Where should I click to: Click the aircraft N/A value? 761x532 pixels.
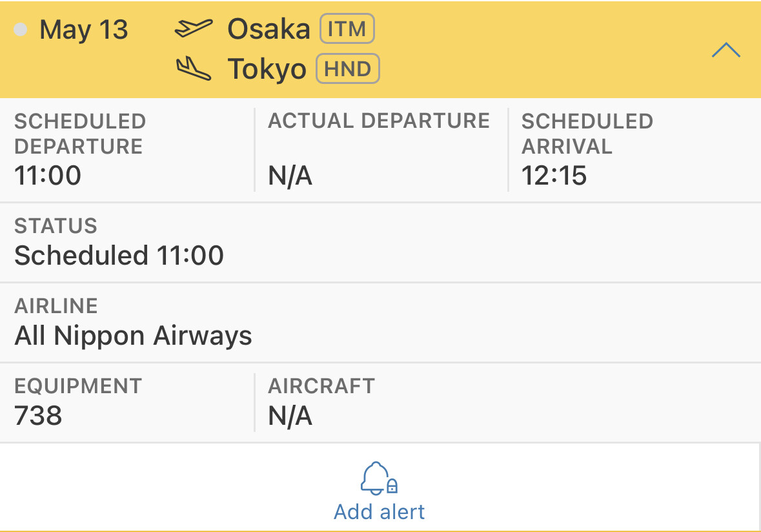coord(290,416)
